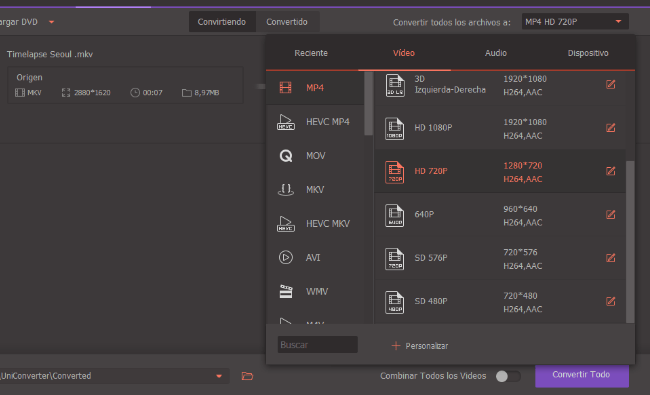Choose the HEVC MKV format icon

click(286, 224)
